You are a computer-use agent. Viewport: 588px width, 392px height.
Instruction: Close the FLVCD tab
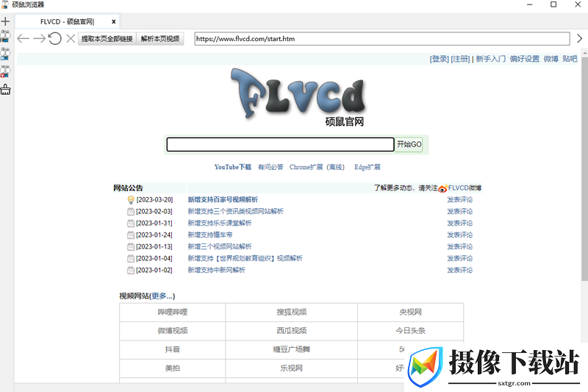click(x=114, y=22)
